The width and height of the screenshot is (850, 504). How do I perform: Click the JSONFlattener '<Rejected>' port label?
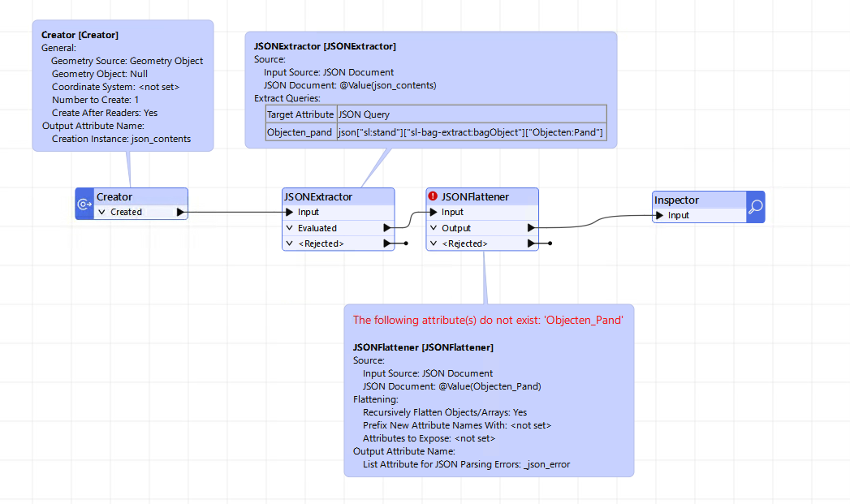[464, 243]
